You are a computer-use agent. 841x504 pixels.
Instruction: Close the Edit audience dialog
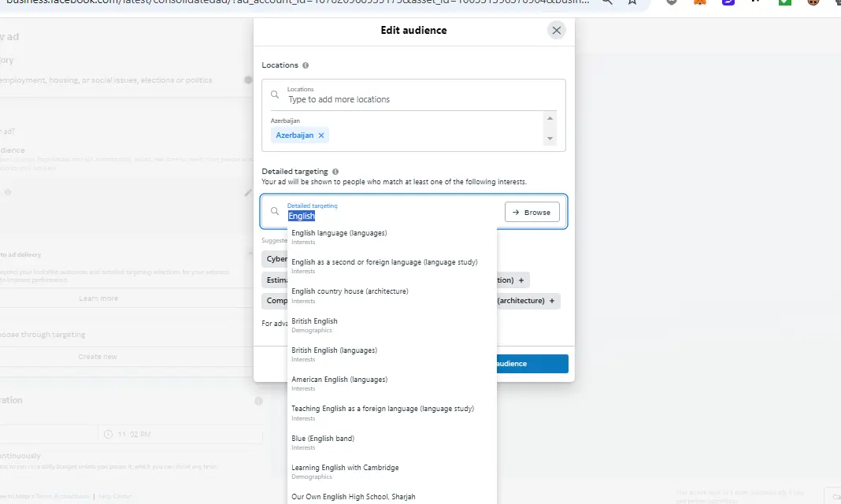click(x=556, y=31)
